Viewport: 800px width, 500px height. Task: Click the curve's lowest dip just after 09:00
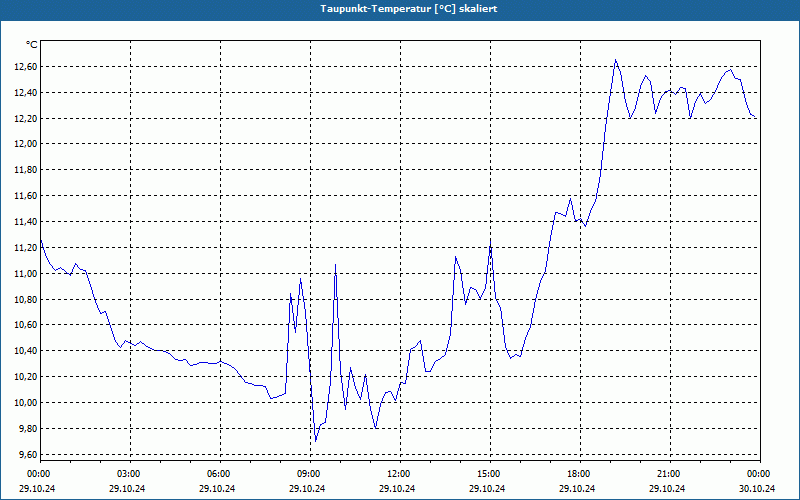[316, 441]
